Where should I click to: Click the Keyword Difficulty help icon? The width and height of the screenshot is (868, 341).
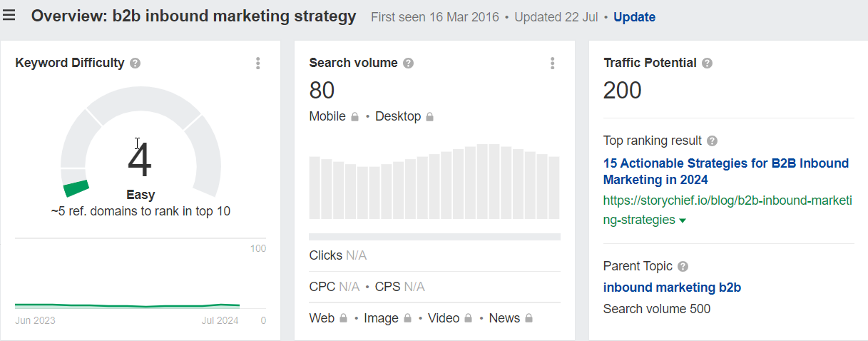136,63
